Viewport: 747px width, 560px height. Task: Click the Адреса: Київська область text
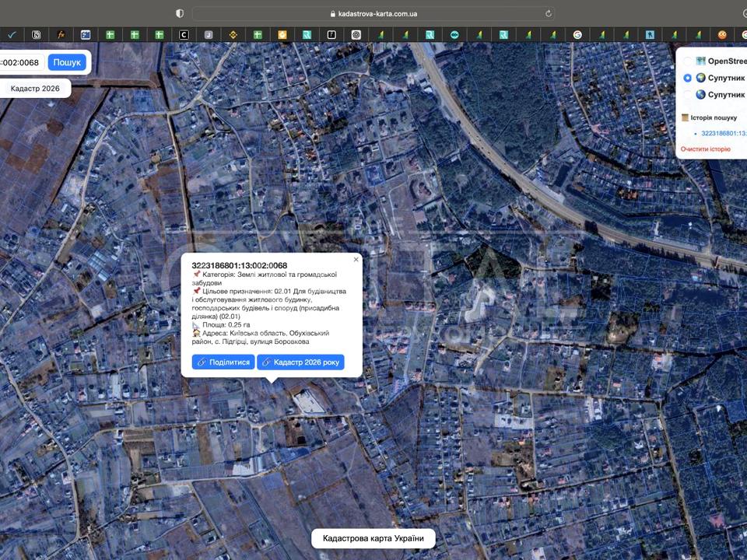coord(261,337)
